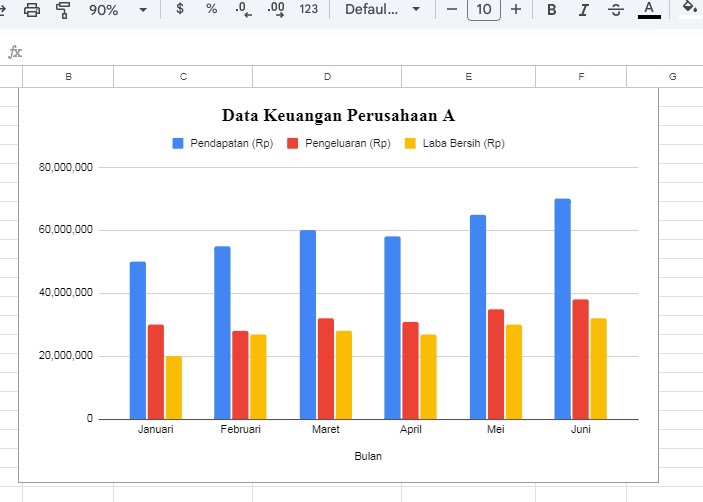Screen dimensions: 703x502
Task: Decrease decimal places
Action: point(243,9)
